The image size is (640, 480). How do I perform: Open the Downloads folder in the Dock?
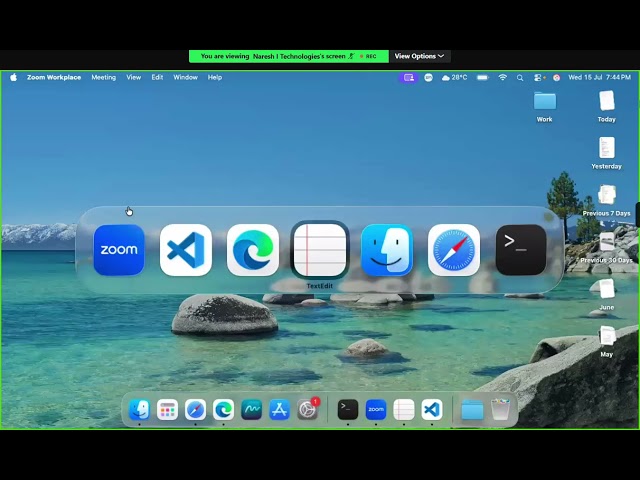click(x=472, y=409)
